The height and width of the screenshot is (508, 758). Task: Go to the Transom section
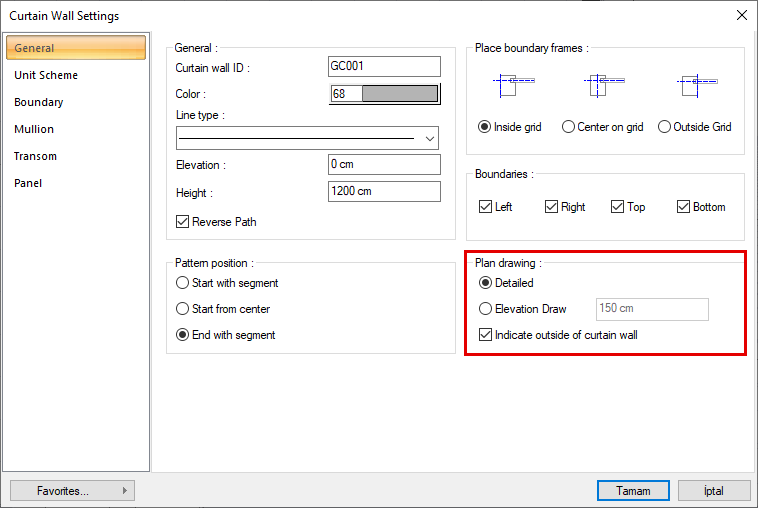[x=36, y=156]
